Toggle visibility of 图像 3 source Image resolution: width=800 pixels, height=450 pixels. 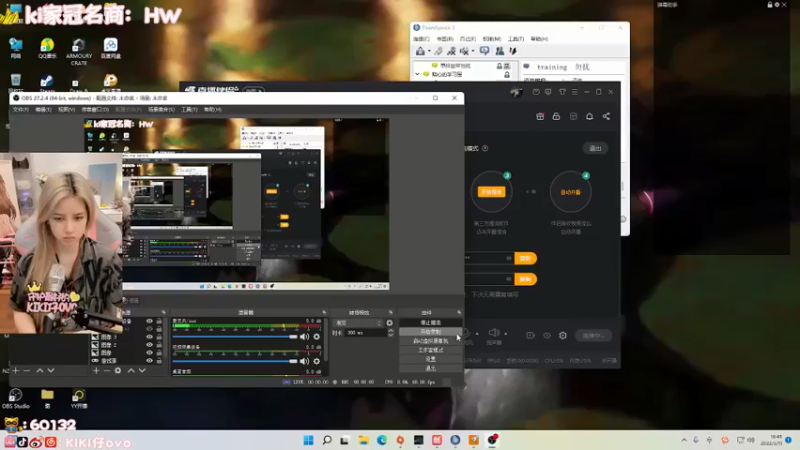click(149, 337)
